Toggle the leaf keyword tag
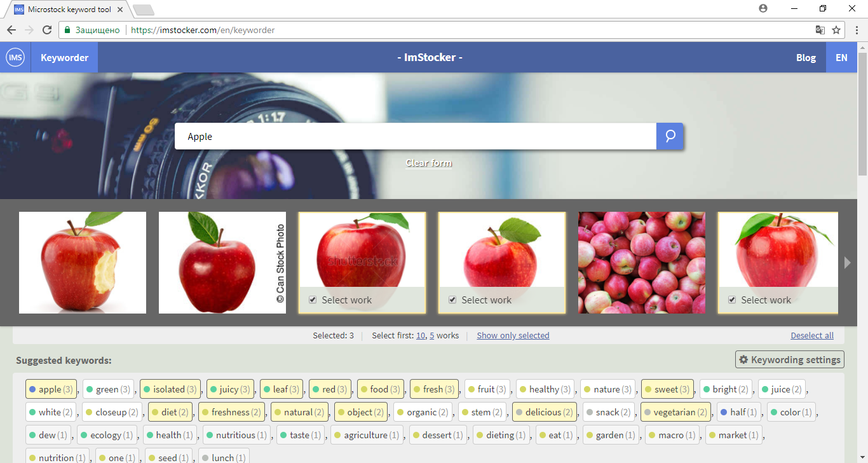 pos(281,389)
